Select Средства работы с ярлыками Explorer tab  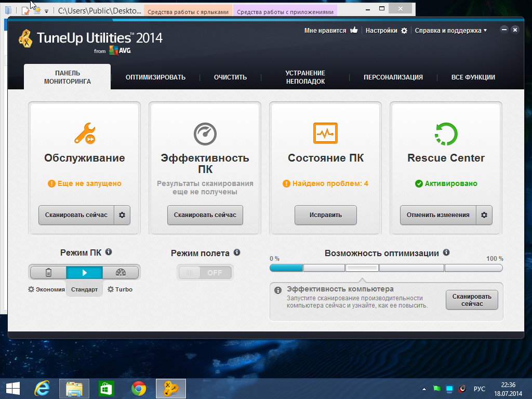[x=188, y=11]
